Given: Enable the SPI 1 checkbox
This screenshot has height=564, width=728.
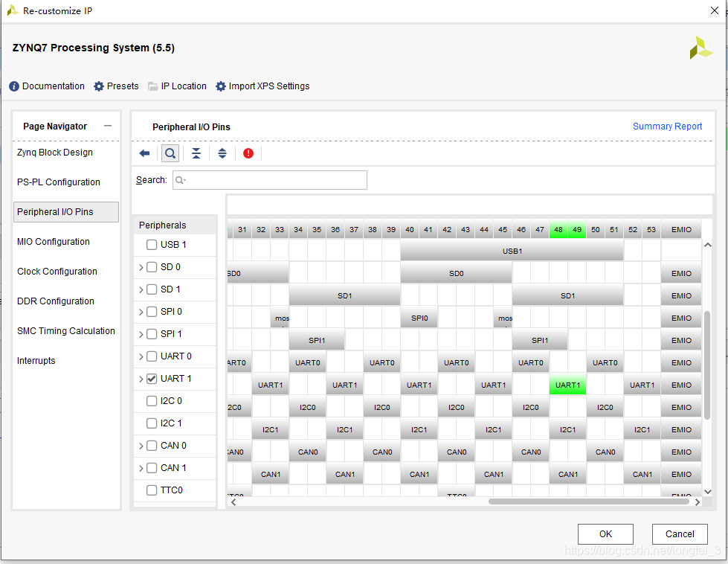Looking at the screenshot, I should point(152,334).
